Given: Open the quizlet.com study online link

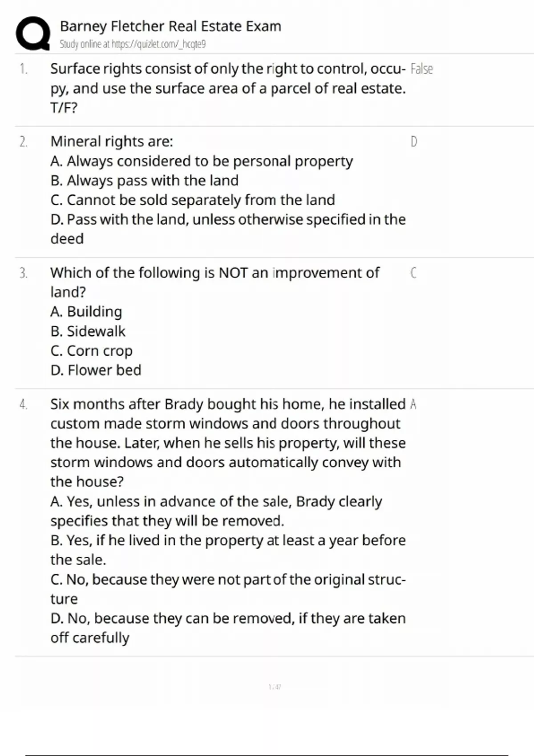Looking at the screenshot, I should (133, 44).
